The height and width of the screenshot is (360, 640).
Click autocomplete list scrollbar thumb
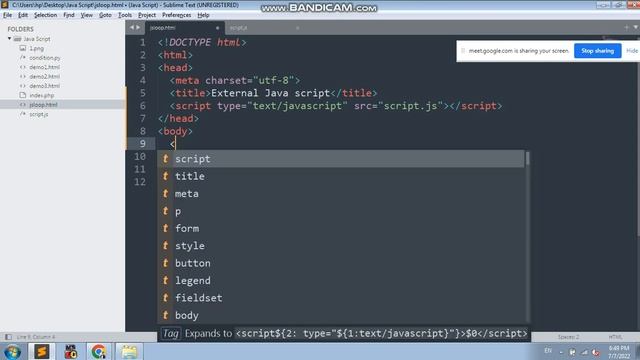527,158
